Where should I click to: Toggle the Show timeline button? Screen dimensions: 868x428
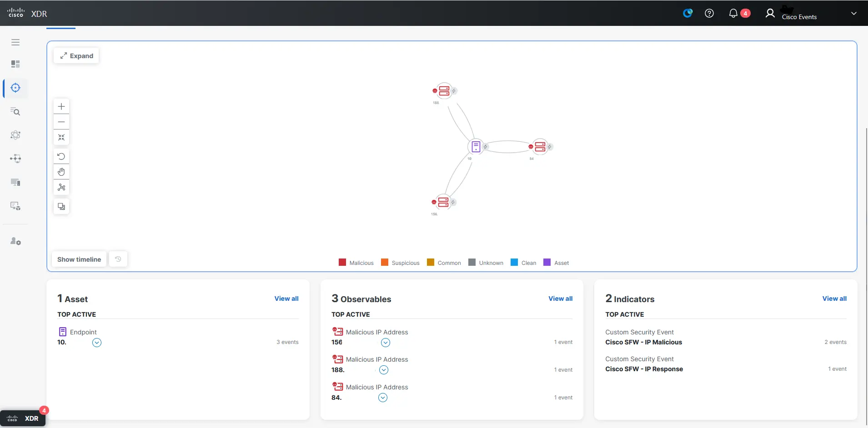pyautogui.click(x=79, y=259)
